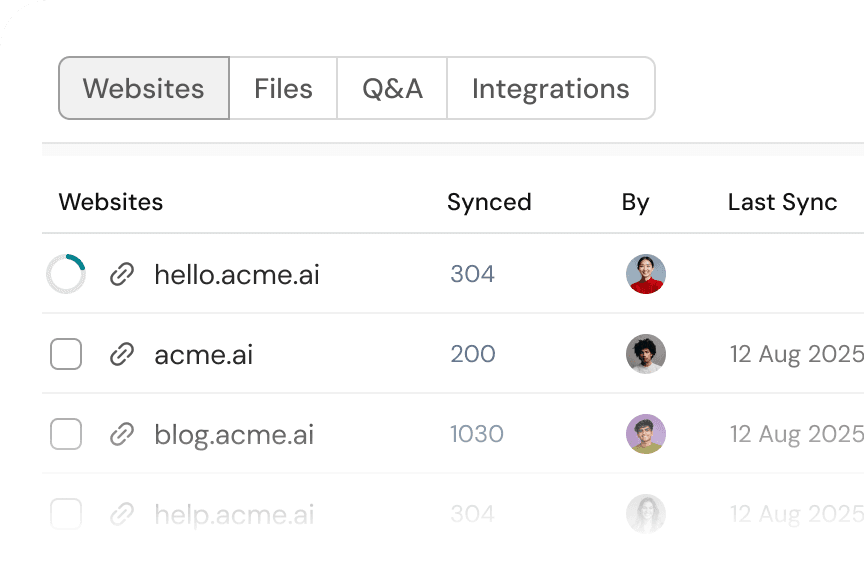Open user avatar on acme.ai row
Viewport: 864px width, 580px height.
pyautogui.click(x=646, y=354)
